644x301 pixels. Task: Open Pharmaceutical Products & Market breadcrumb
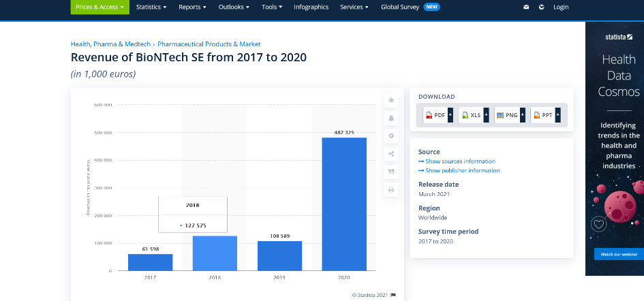click(209, 44)
